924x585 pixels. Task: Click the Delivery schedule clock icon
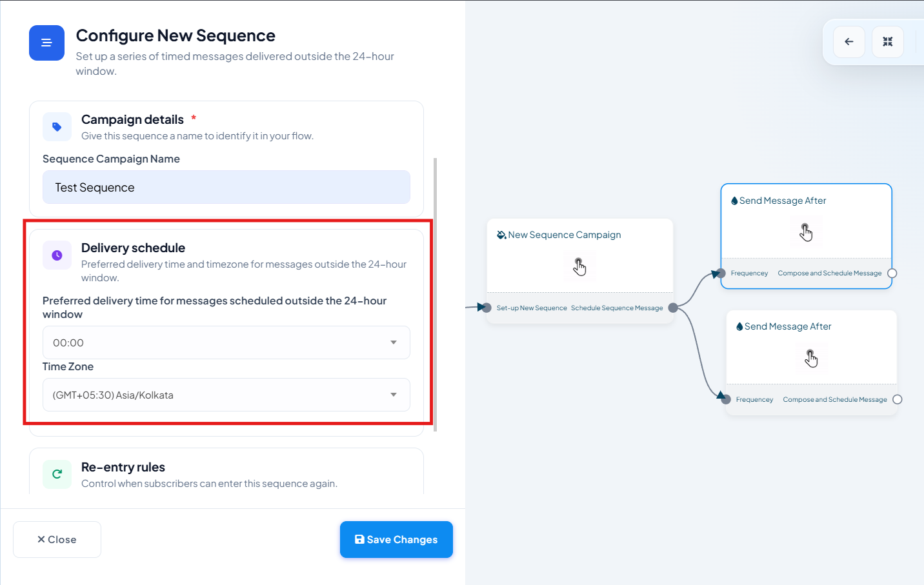coord(57,255)
